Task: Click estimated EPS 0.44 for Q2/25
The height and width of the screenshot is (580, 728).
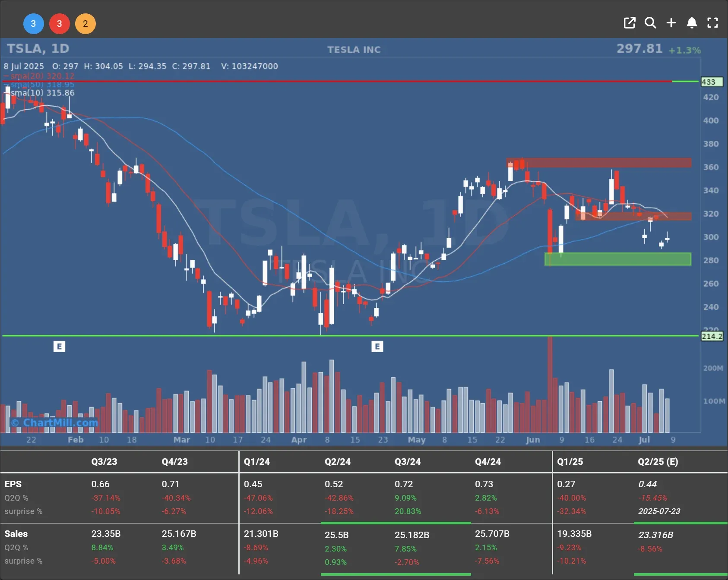Action: click(x=647, y=484)
